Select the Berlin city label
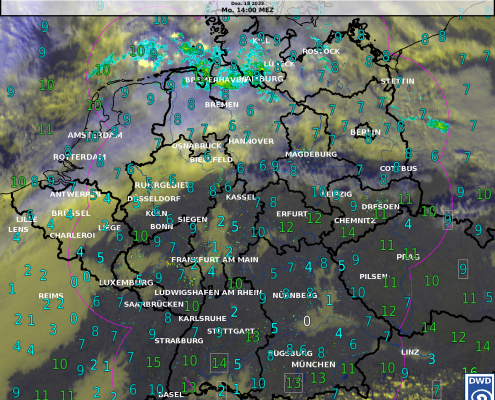This screenshot has width=495, height=400. coord(365,132)
